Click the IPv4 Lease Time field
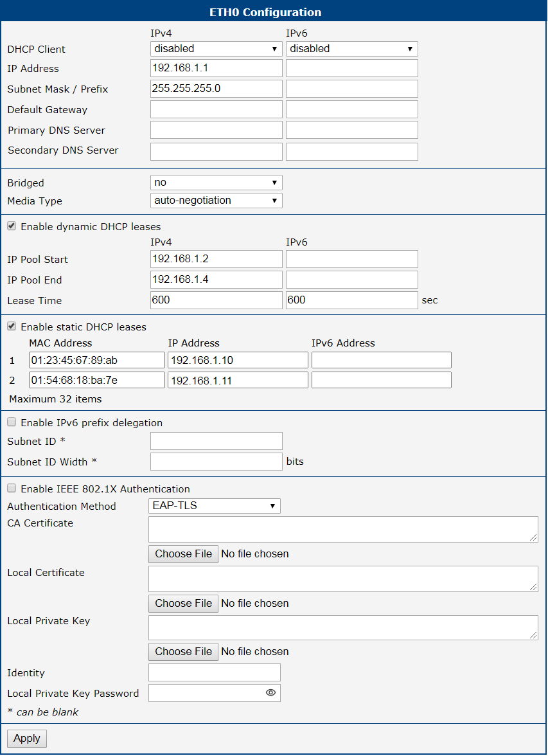This screenshot has width=548, height=756. point(217,300)
